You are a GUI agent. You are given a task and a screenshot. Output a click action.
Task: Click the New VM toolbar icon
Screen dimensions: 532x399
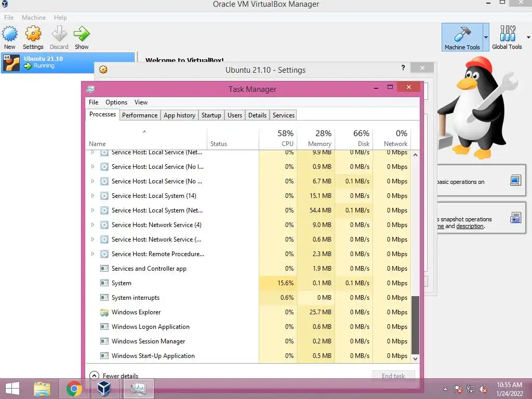[9, 34]
